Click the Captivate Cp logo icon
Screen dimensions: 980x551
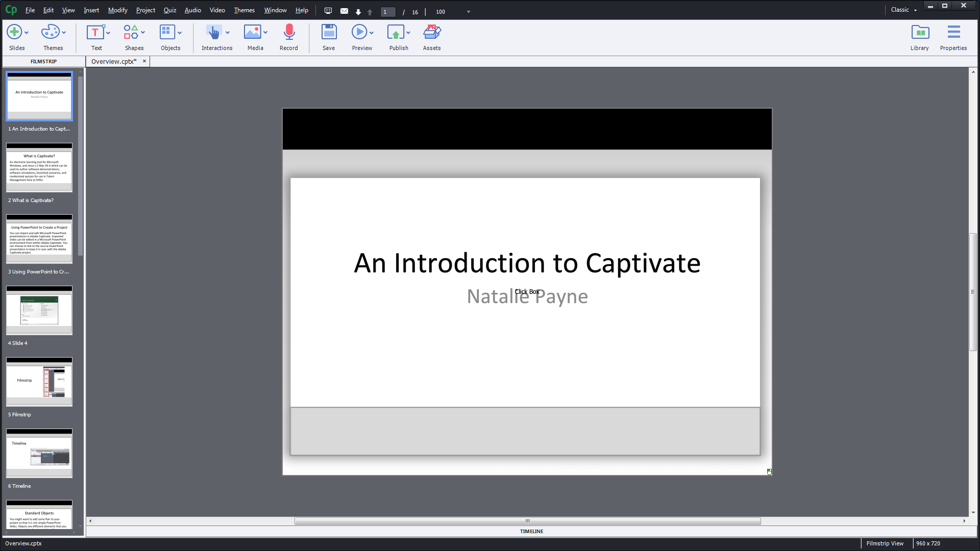point(11,10)
